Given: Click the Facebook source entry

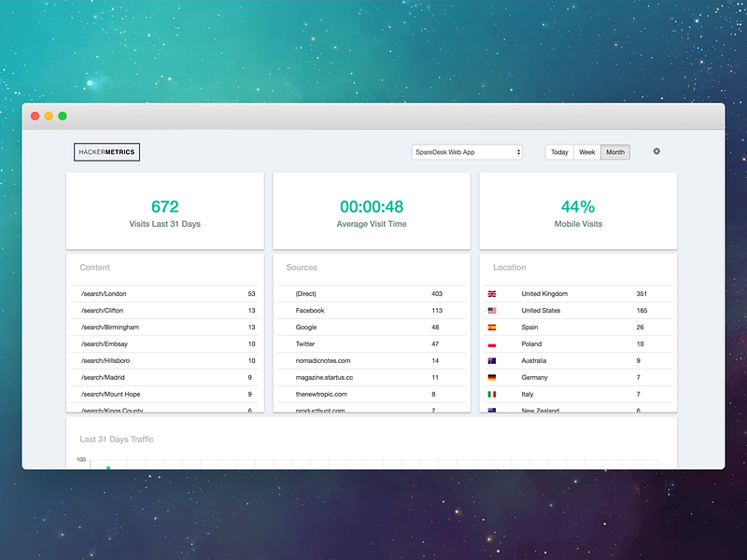Looking at the screenshot, I should tap(311, 310).
